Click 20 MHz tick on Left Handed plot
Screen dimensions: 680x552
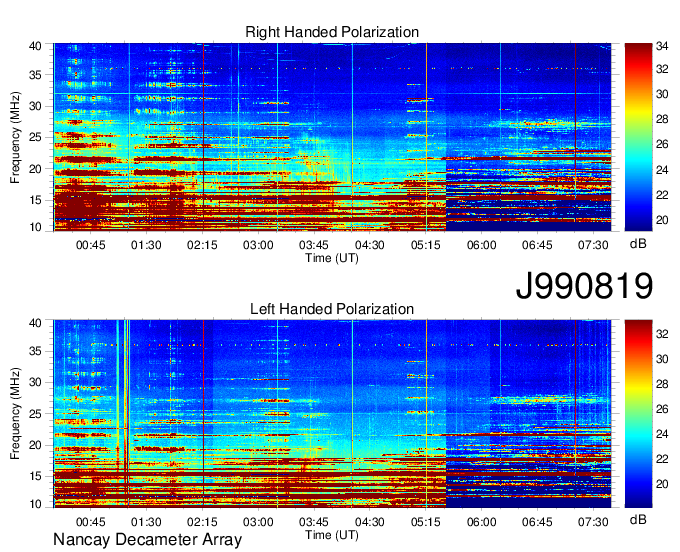36,445
